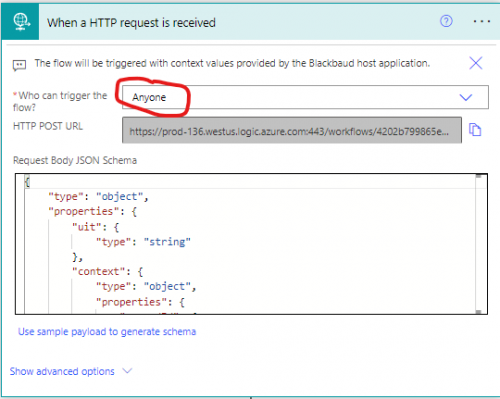Dismiss the Blackbaud info message with X
Image resolution: width=500 pixels, height=399 pixels.
point(476,63)
